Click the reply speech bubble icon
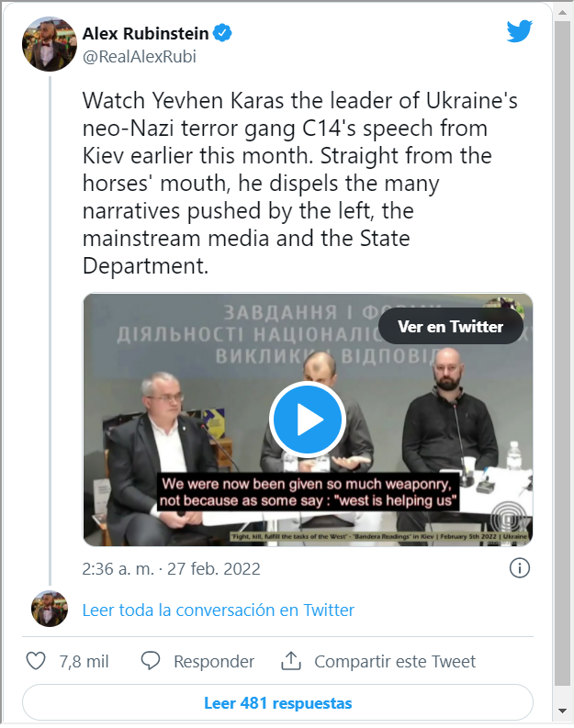574x728 pixels. 152,661
